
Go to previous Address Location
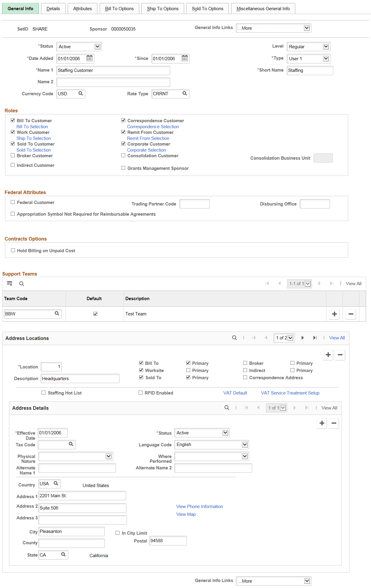pyautogui.click(x=266, y=338)
